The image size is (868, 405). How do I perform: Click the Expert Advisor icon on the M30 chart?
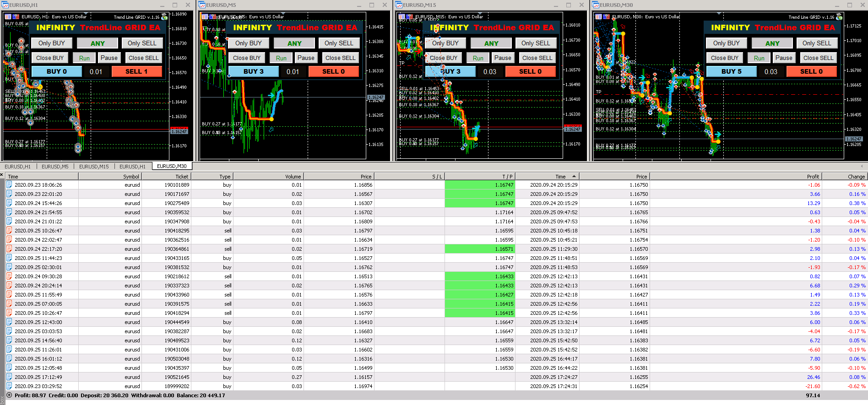839,17
